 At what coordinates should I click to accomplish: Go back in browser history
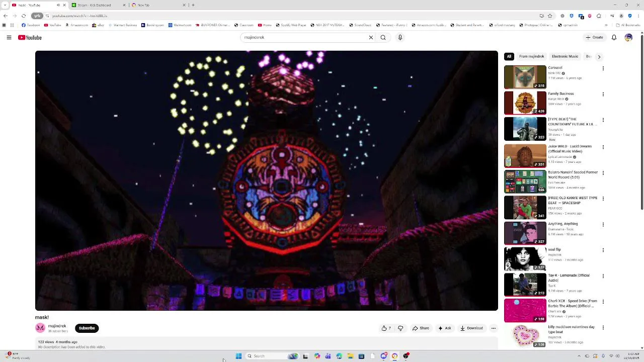pos(6,16)
